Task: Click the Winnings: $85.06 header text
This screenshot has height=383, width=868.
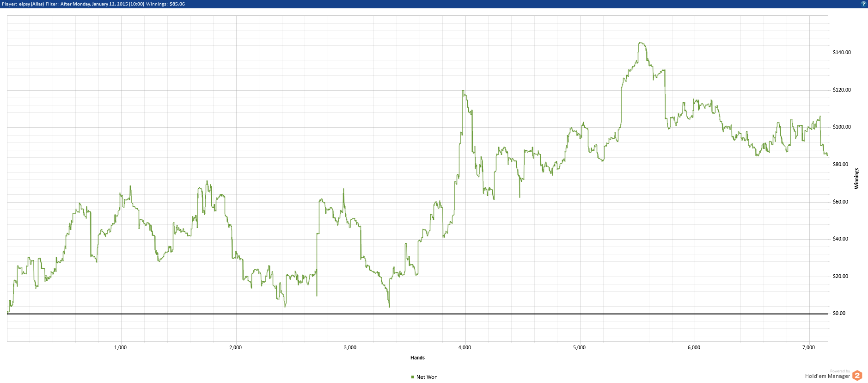Action: 165,4
